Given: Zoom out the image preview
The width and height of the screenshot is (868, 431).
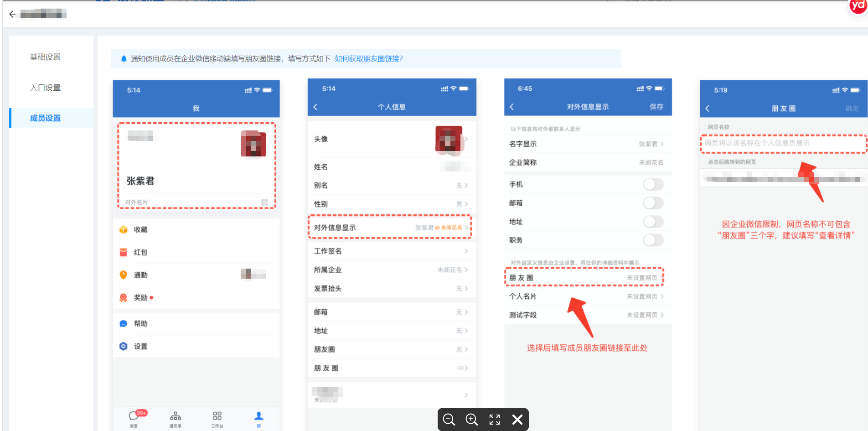Looking at the screenshot, I should click(449, 420).
